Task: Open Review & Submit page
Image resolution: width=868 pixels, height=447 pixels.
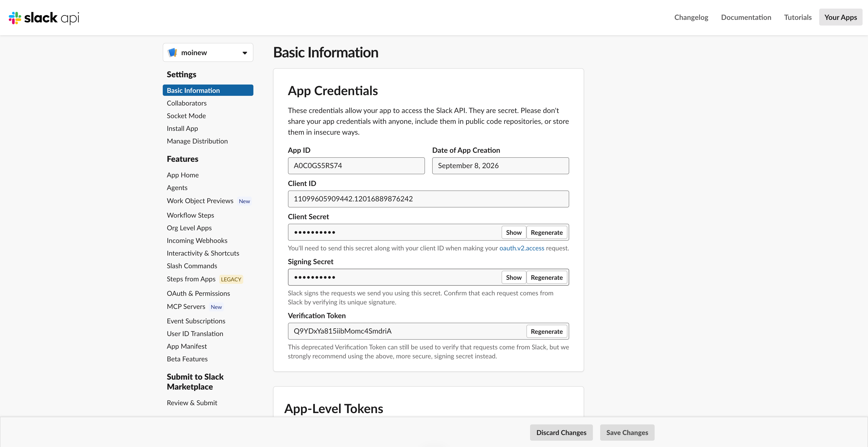Action: tap(192, 403)
